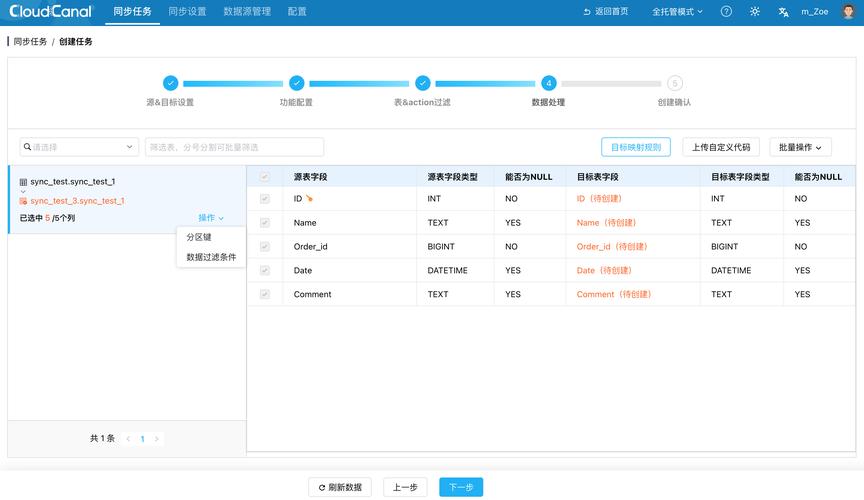The height and width of the screenshot is (500, 864).
Task: Click the table filter input field
Action: [x=235, y=147]
